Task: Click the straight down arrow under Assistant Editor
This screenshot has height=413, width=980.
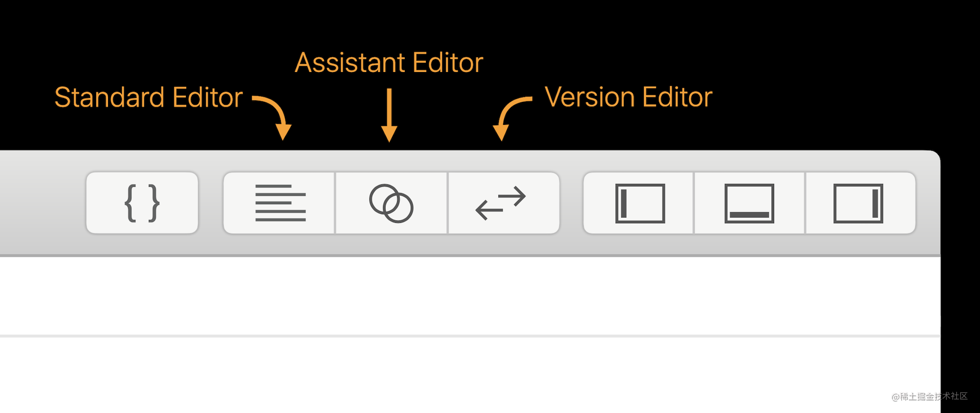Action: click(389, 115)
